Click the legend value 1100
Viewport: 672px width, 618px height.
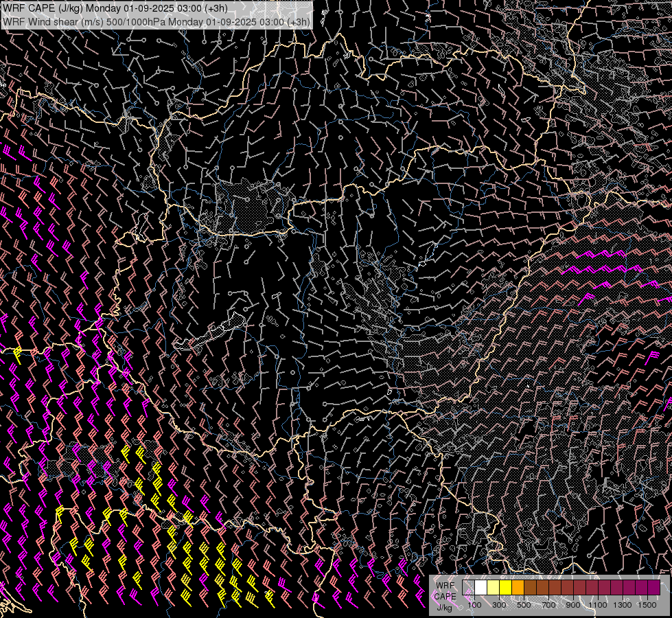(597, 605)
